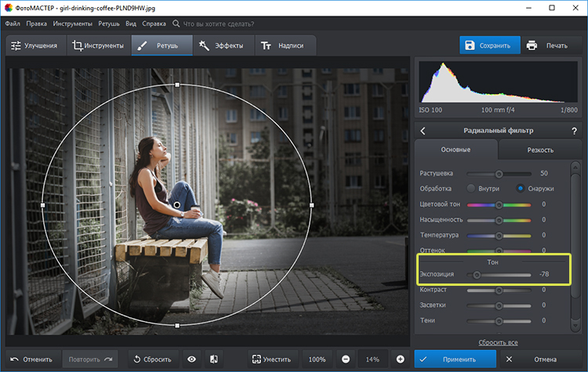Image resolution: width=588 pixels, height=372 pixels.
Task: Click the zoom in plus icon
Action: [x=400, y=359]
